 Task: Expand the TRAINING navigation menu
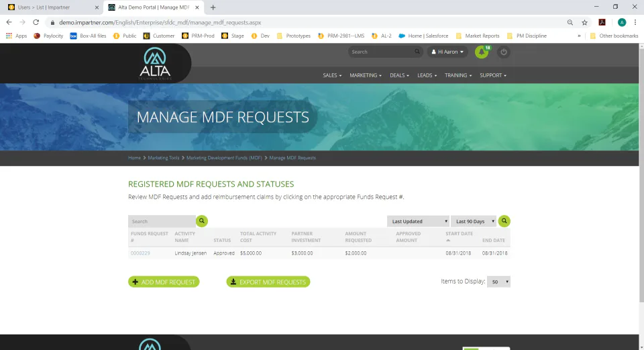click(x=458, y=75)
